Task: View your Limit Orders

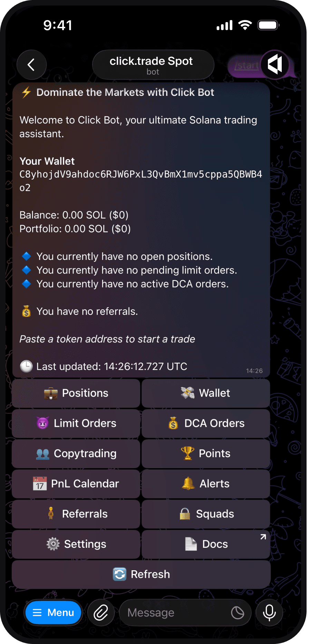Action: pyautogui.click(x=76, y=423)
